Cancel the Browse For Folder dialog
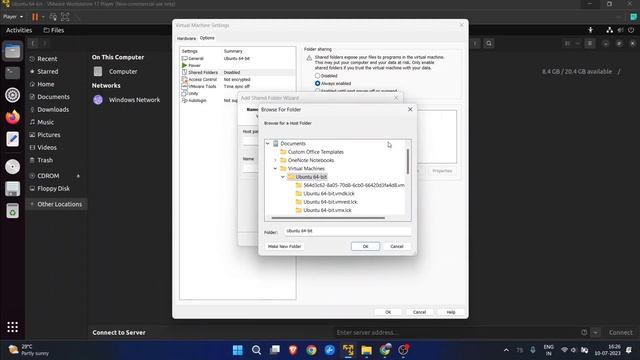Viewport: 640px width, 360px height. [396, 246]
